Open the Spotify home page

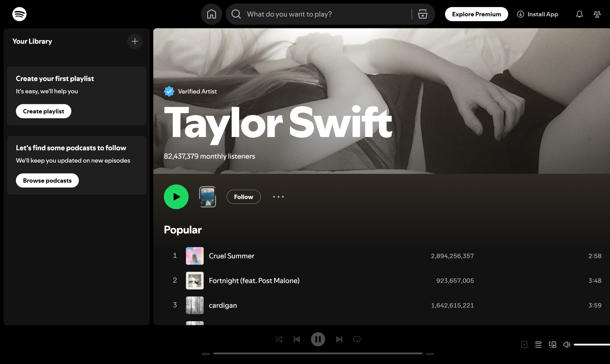tap(211, 14)
